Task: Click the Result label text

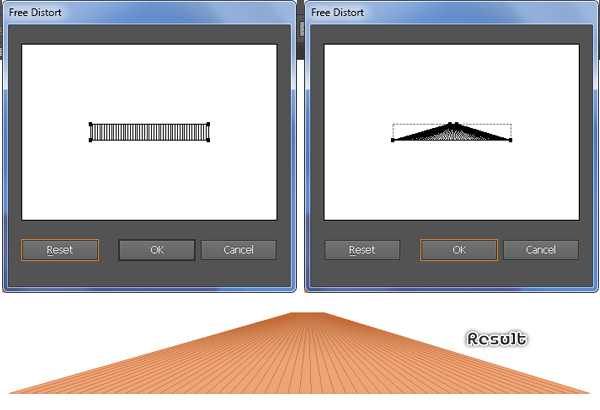Action: click(497, 339)
